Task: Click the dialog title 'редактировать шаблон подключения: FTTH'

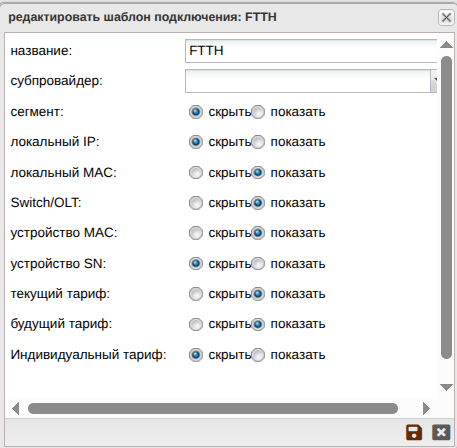Action: pos(142,17)
